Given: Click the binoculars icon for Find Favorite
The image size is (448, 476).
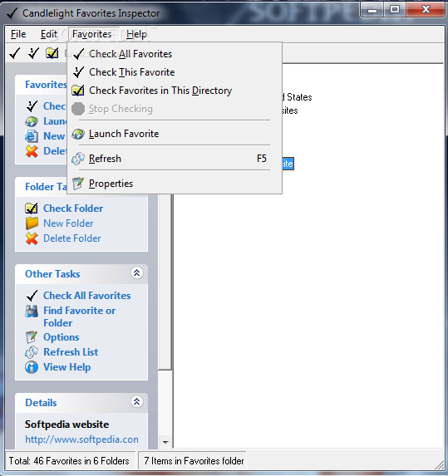Looking at the screenshot, I should click(x=32, y=312).
